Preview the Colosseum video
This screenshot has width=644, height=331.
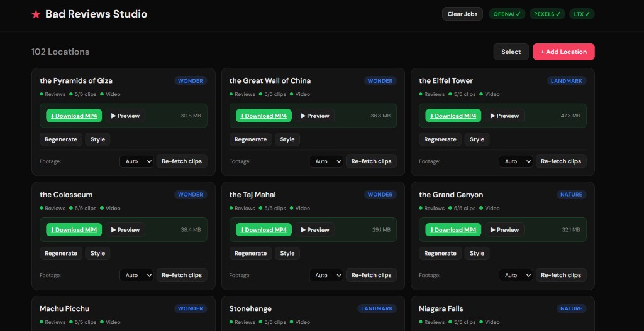[125, 230]
